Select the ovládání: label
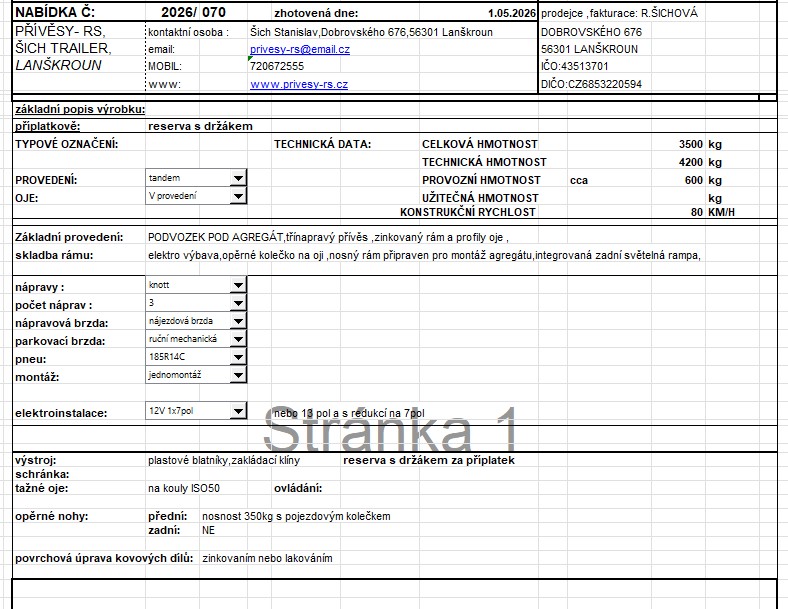 [298, 488]
